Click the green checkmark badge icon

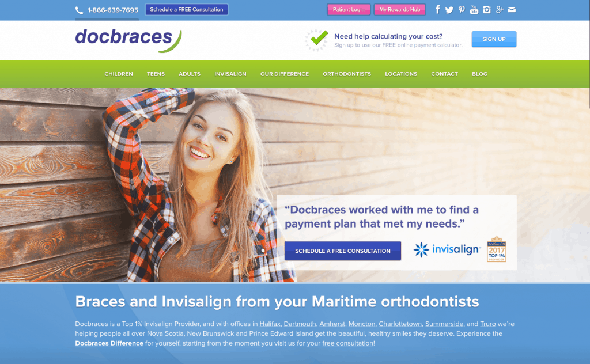click(316, 40)
